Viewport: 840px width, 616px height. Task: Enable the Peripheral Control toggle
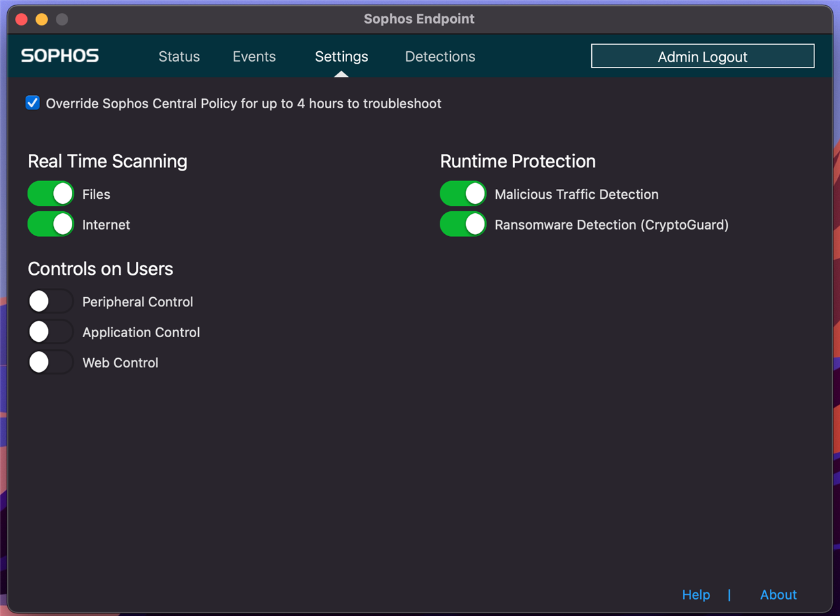51,302
